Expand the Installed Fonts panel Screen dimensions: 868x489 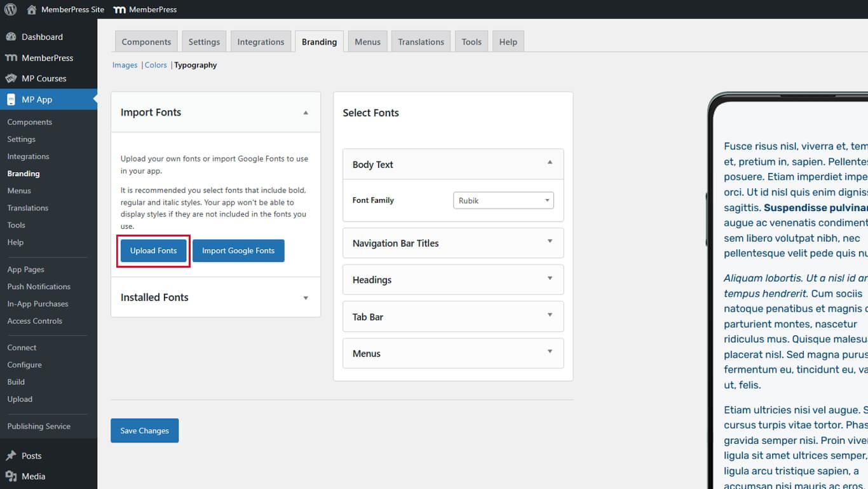(306, 298)
